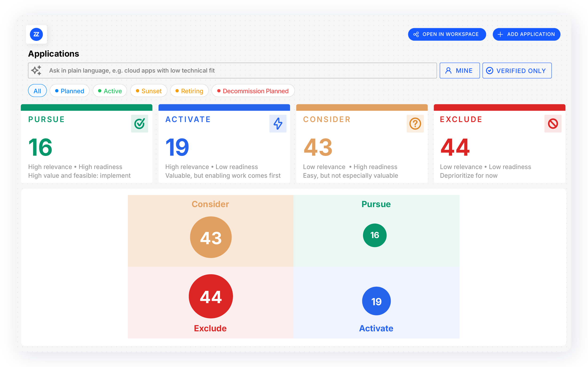This screenshot has height=367, width=588.
Task: Click the Pursue checkmark icon
Action: [139, 124]
